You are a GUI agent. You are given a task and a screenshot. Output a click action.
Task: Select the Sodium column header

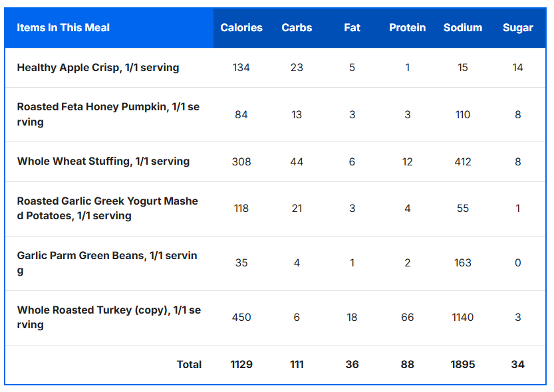point(463,28)
